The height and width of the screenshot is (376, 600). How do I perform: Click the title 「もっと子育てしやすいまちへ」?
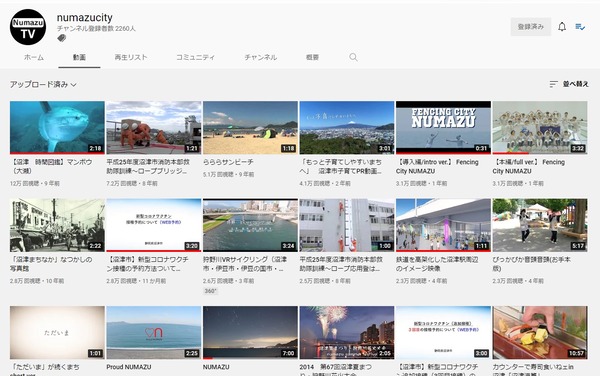[x=341, y=167]
